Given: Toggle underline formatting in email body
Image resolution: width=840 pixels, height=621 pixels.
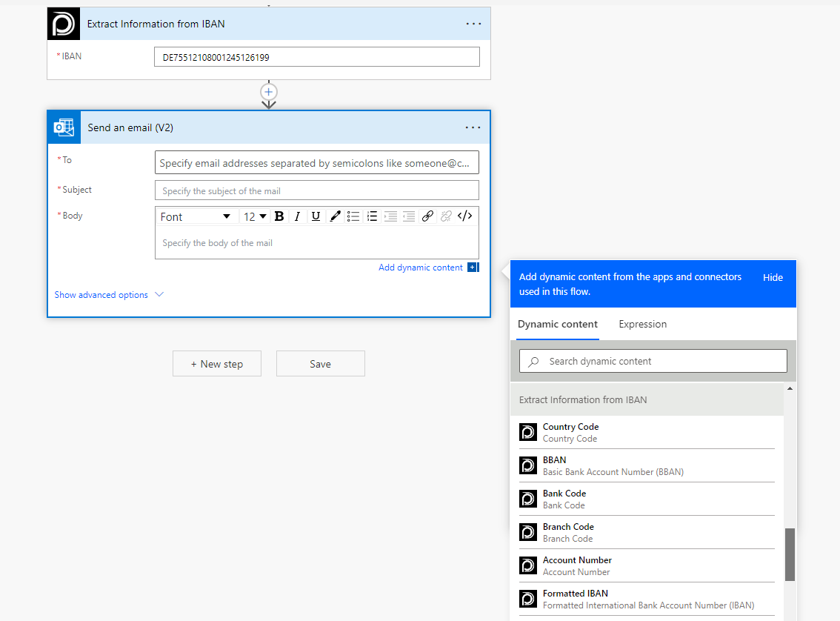Looking at the screenshot, I should tap(316, 216).
